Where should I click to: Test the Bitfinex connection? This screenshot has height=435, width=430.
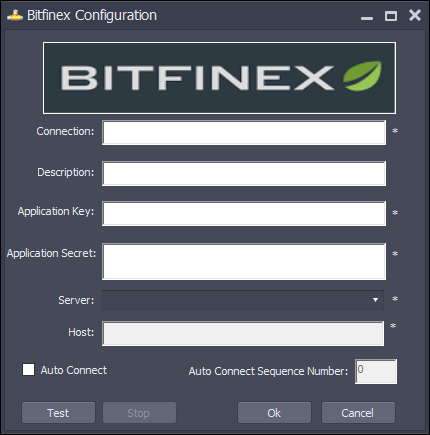pos(58,413)
